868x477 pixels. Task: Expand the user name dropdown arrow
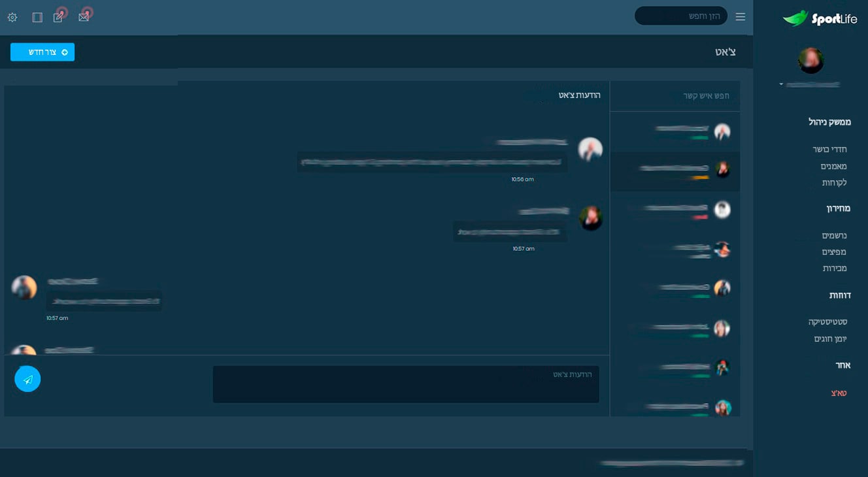(x=781, y=85)
